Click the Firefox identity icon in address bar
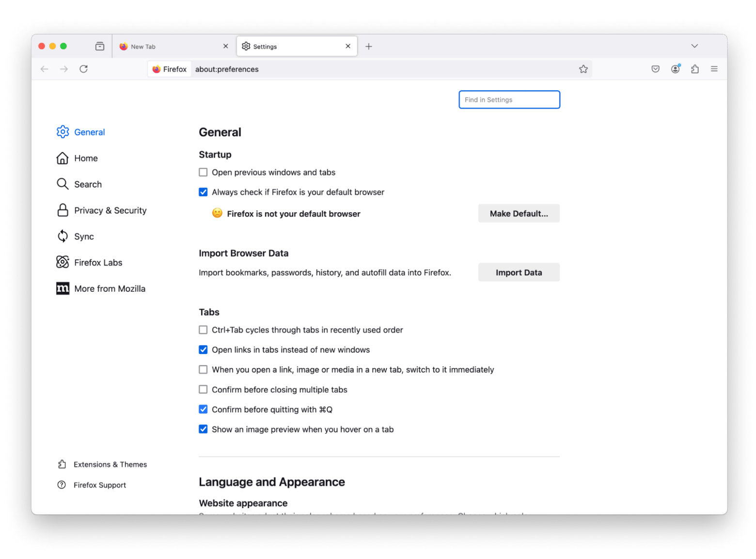This screenshot has height=559, width=756. 156,69
